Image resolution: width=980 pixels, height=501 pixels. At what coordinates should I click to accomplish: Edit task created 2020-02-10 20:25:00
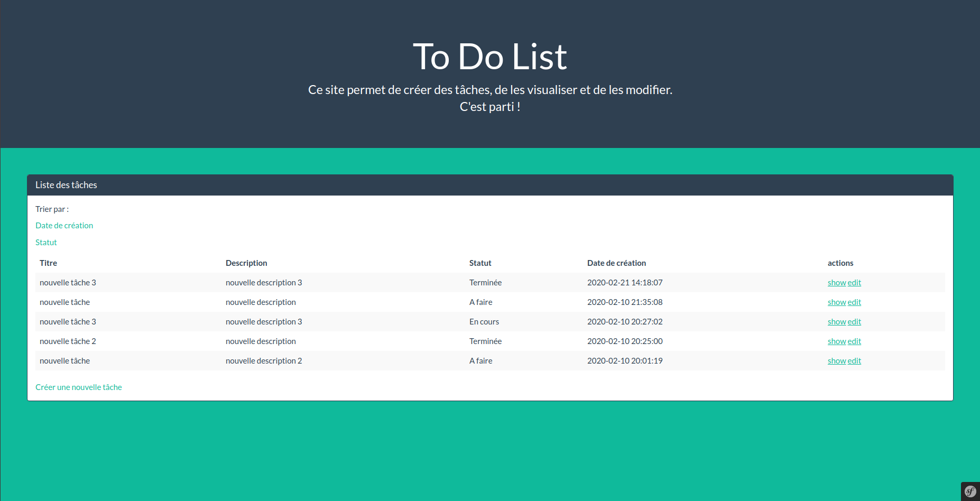(854, 341)
